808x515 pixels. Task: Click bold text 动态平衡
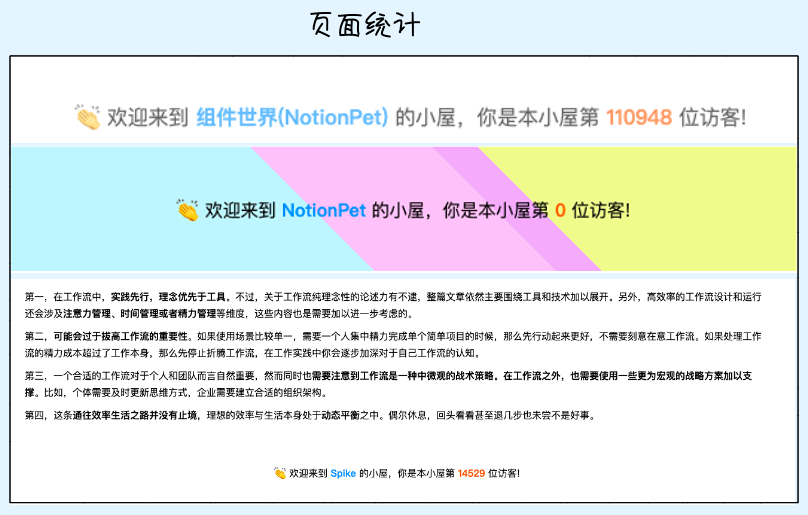point(341,416)
